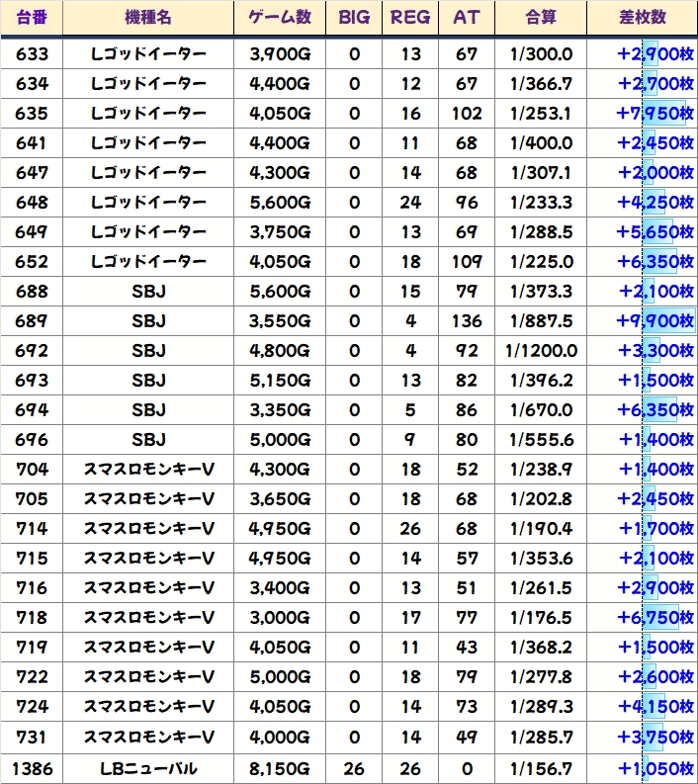Click the 1/1200.0 combined ratio
698x784 pixels.
(x=541, y=351)
